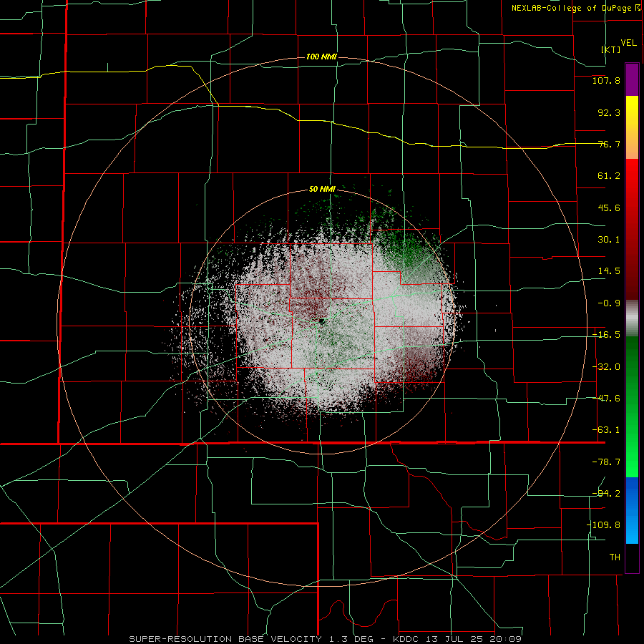This screenshot has height=644, width=644.
Task: Click the -94.2 value on velocity scale
Action: tap(606, 494)
